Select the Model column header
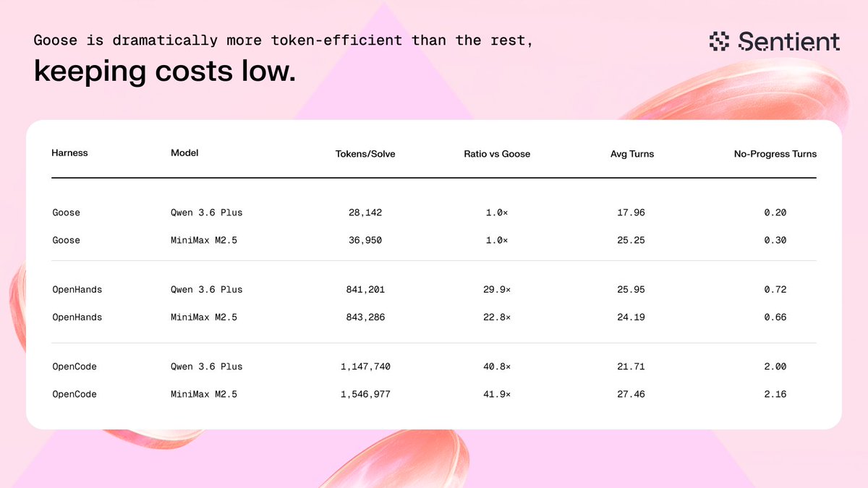 click(184, 153)
